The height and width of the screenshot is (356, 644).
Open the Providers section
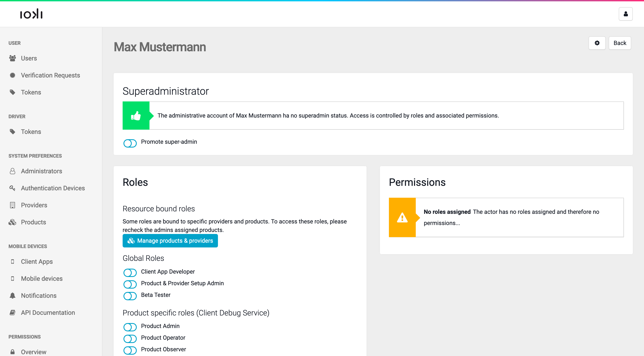34,205
